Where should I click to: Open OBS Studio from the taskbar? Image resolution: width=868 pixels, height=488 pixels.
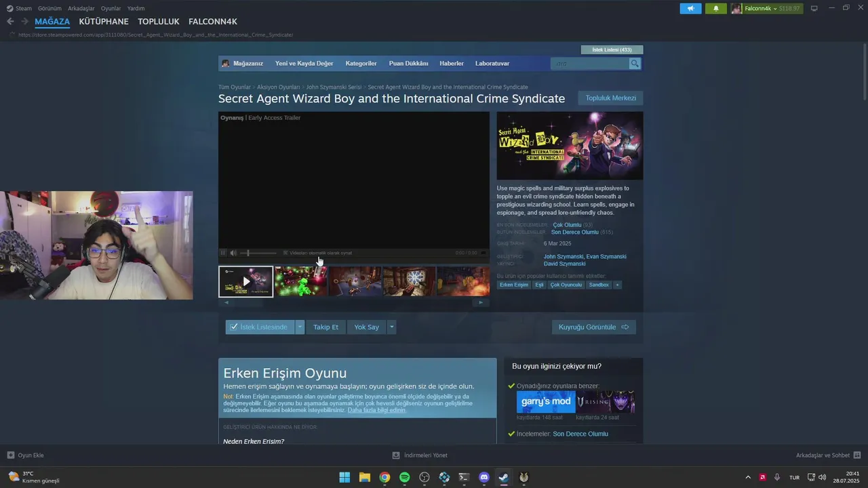click(425, 477)
